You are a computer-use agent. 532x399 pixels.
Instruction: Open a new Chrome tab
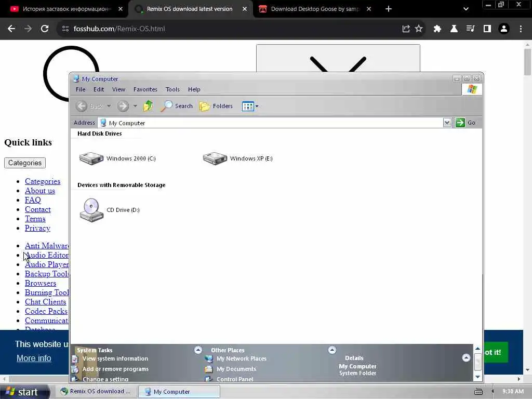pos(389,9)
